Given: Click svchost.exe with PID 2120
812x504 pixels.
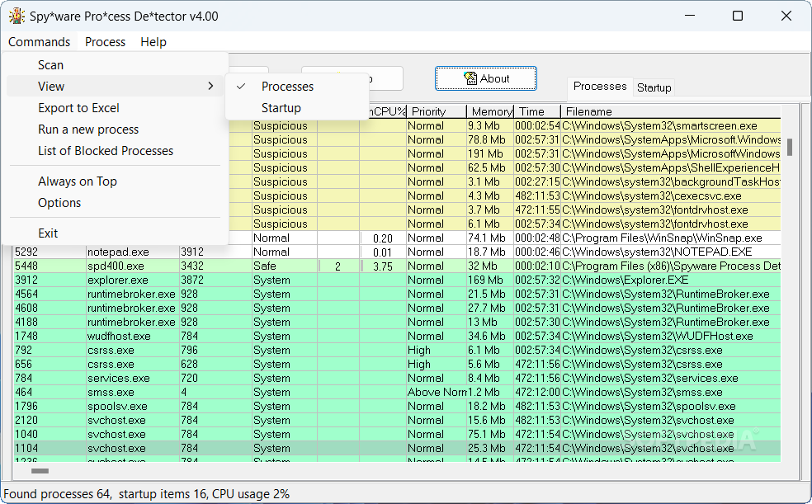Looking at the screenshot, I should click(397, 420).
